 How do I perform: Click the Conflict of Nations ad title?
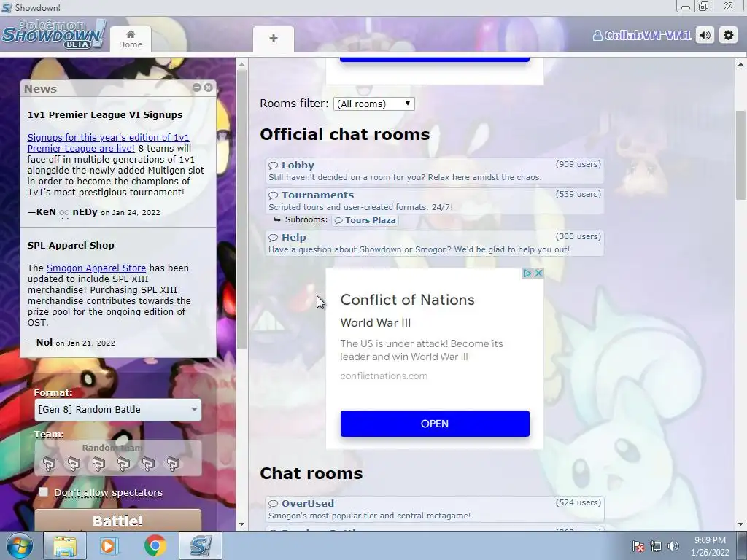(407, 300)
